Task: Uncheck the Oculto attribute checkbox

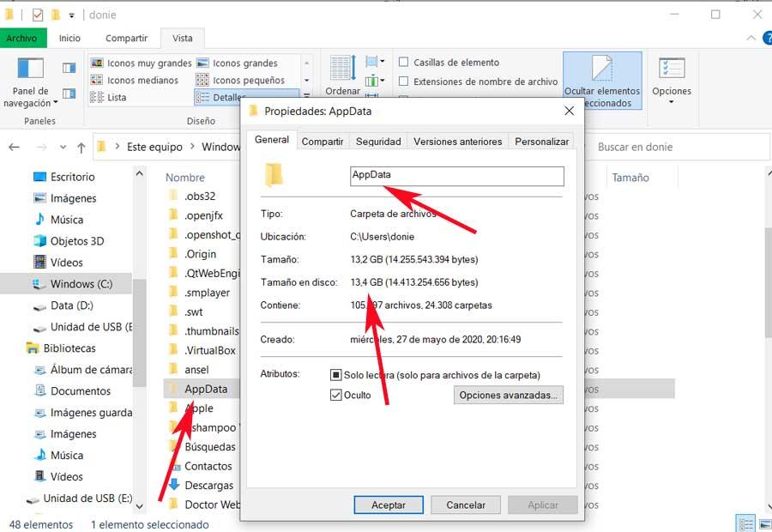Action: (x=335, y=395)
